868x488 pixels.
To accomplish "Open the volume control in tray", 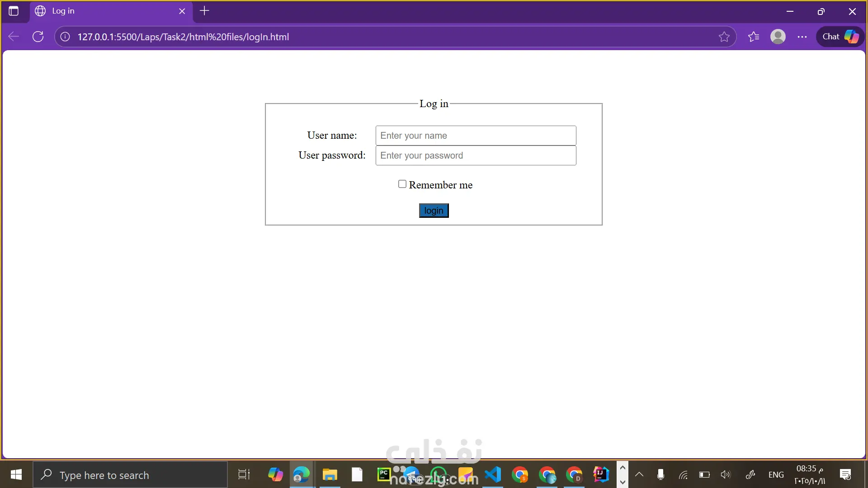I will [725, 474].
